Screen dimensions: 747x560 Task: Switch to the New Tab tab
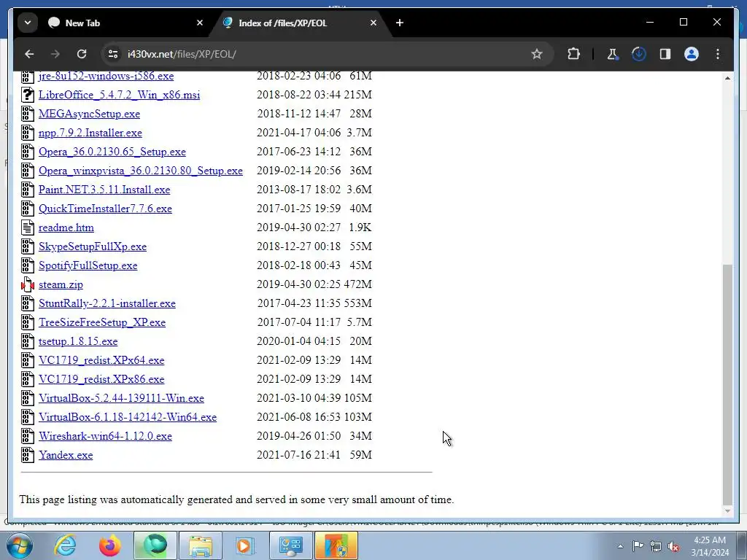tap(125, 23)
